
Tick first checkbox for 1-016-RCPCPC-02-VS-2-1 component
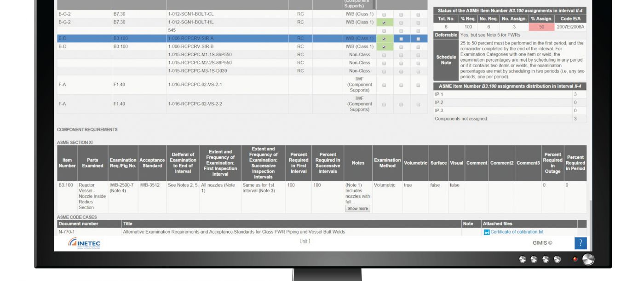click(384, 85)
